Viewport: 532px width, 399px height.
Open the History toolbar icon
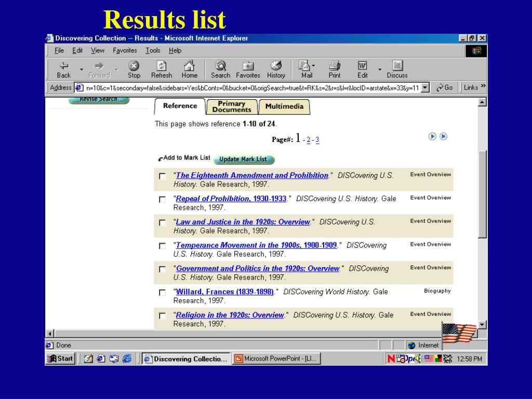point(276,70)
